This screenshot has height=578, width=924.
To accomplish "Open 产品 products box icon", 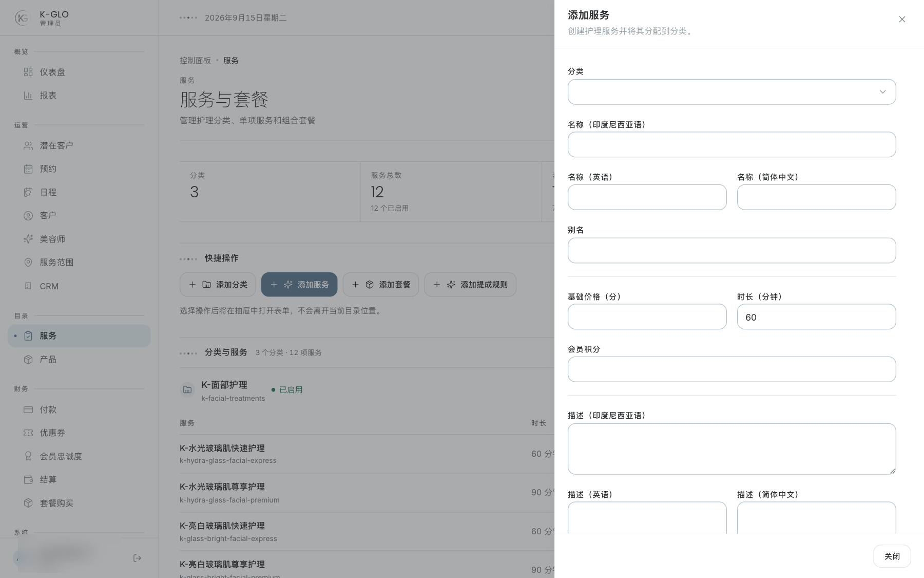I will (x=28, y=360).
